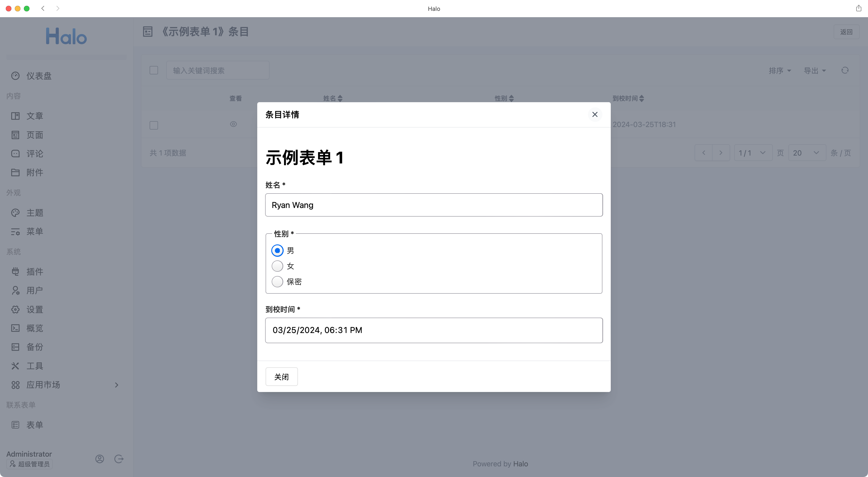Screen dimensions: 868x477
Task: Open the 导出 dropdown
Action: [814, 71]
